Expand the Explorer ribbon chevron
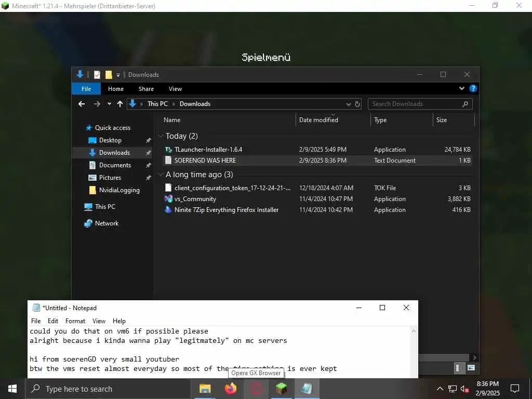Screen dimensions: 532x399 click(462, 88)
